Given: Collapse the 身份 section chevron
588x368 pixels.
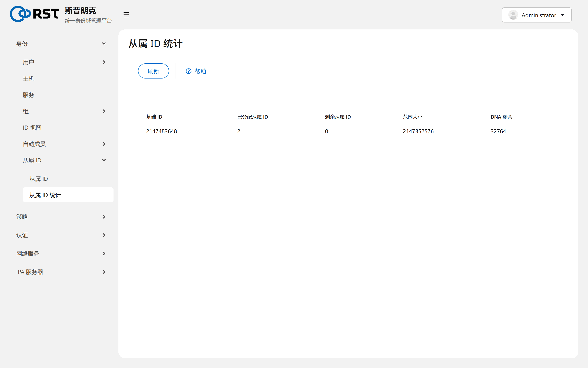Looking at the screenshot, I should (104, 44).
